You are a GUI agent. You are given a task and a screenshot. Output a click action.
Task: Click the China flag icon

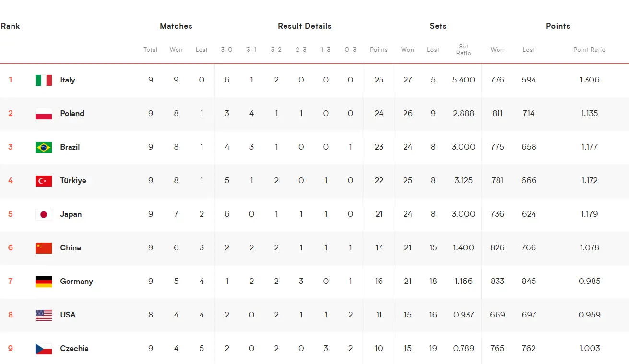point(44,248)
